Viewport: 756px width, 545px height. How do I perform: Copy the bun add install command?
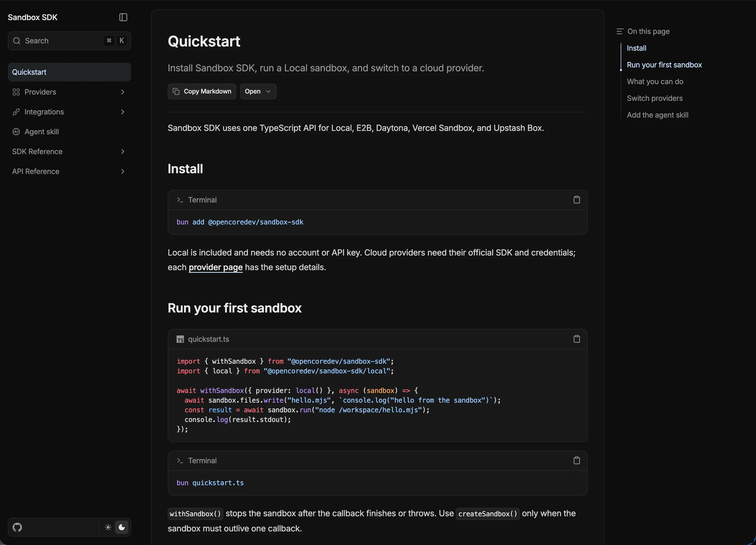coord(576,200)
